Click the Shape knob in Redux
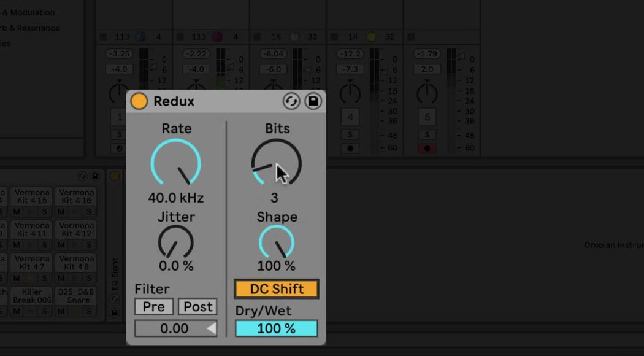Image resolution: width=644 pixels, height=356 pixels. pyautogui.click(x=277, y=242)
